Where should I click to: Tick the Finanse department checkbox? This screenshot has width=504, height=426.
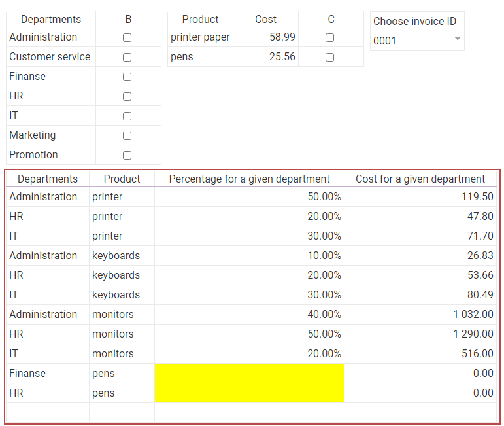(x=127, y=77)
